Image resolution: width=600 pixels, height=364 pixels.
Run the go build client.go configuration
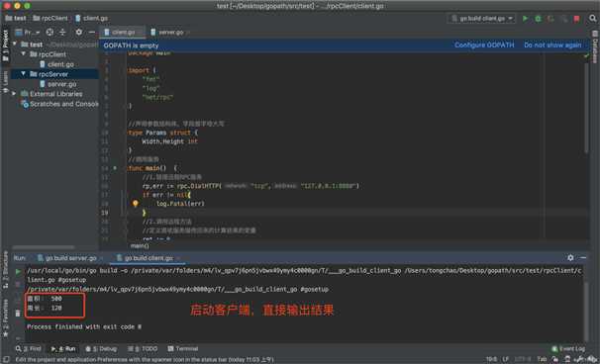[525, 19]
